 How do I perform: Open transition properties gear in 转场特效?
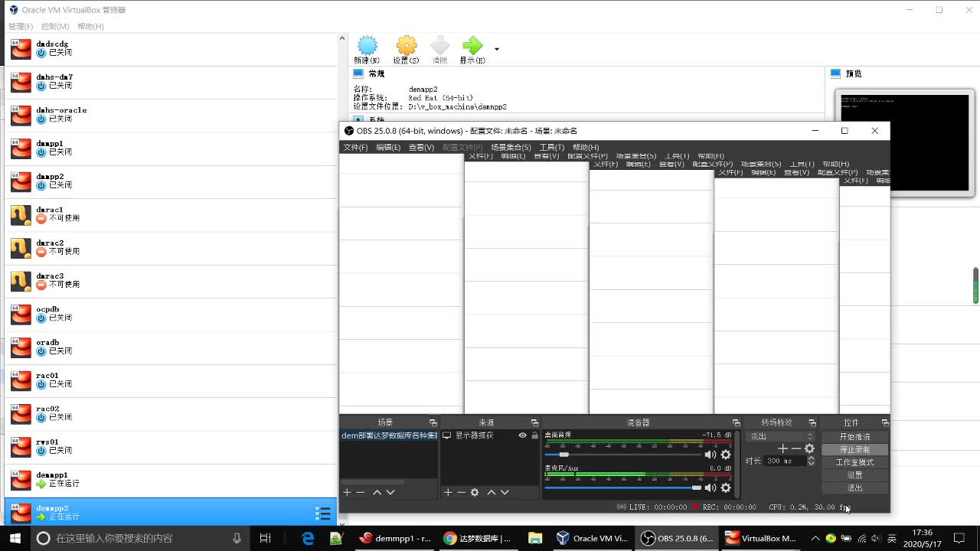pyautogui.click(x=809, y=448)
